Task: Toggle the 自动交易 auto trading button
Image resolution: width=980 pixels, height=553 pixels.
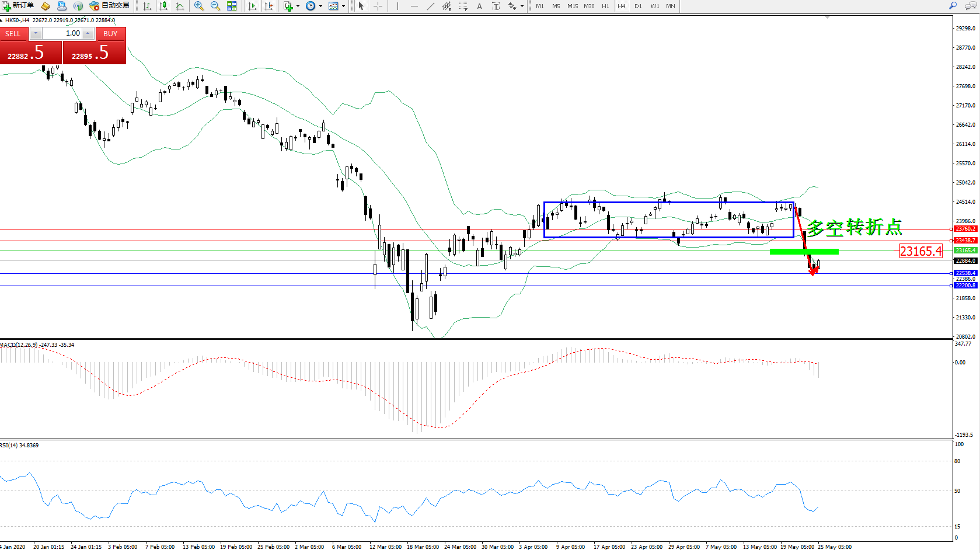Action: coord(109,6)
